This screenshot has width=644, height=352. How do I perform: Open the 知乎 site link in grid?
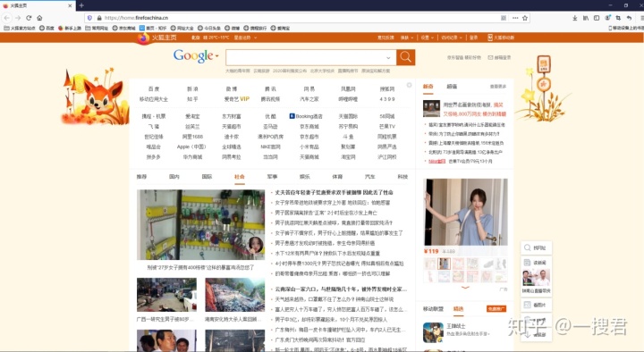pyautogui.click(x=192, y=99)
